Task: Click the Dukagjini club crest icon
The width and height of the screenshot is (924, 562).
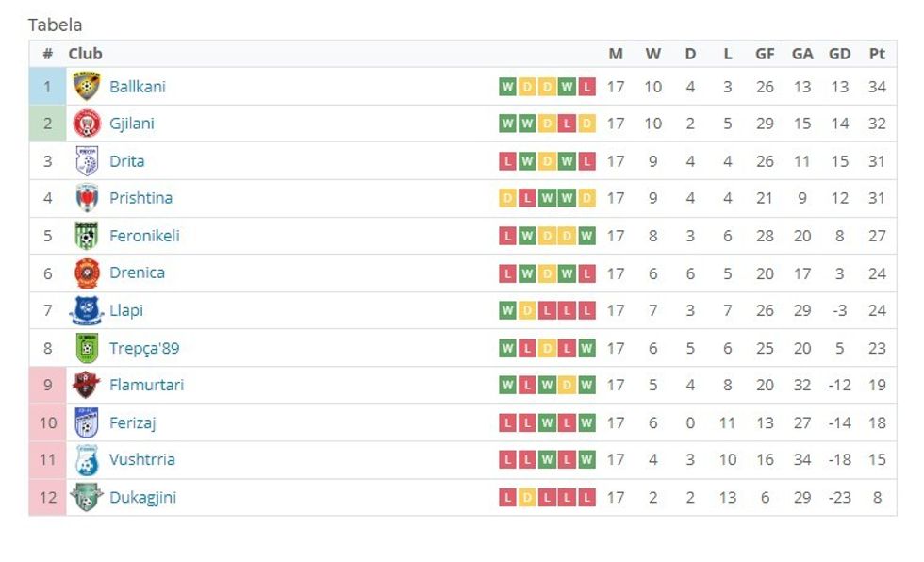Action: tap(87, 497)
